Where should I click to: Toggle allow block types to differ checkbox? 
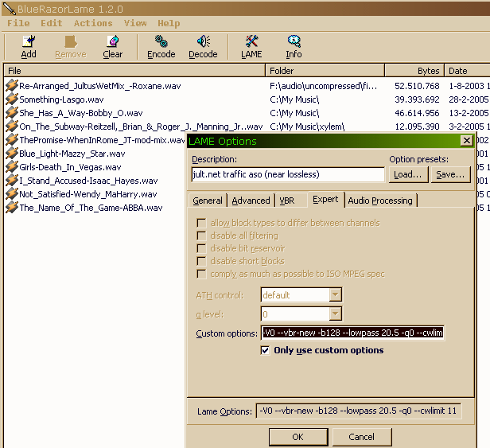[201, 223]
